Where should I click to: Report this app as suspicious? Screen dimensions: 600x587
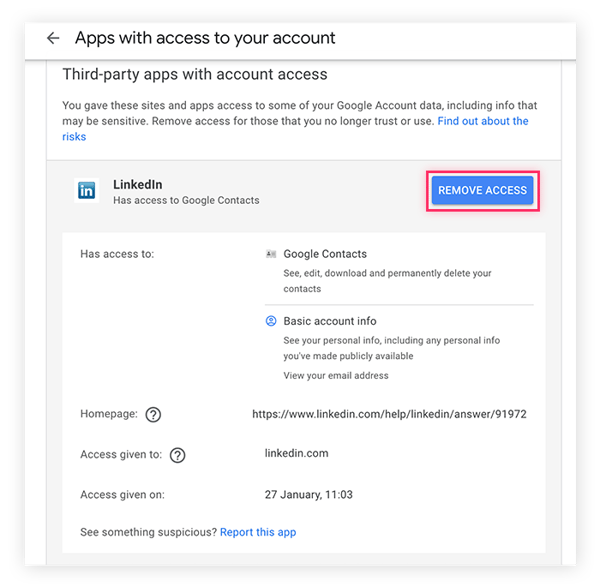[x=258, y=532]
